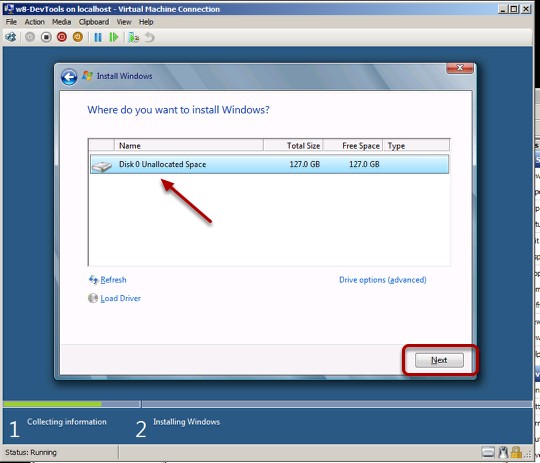Viewport: 540px width, 463px height.
Task: Close the Install Windows dialog
Action: click(459, 68)
